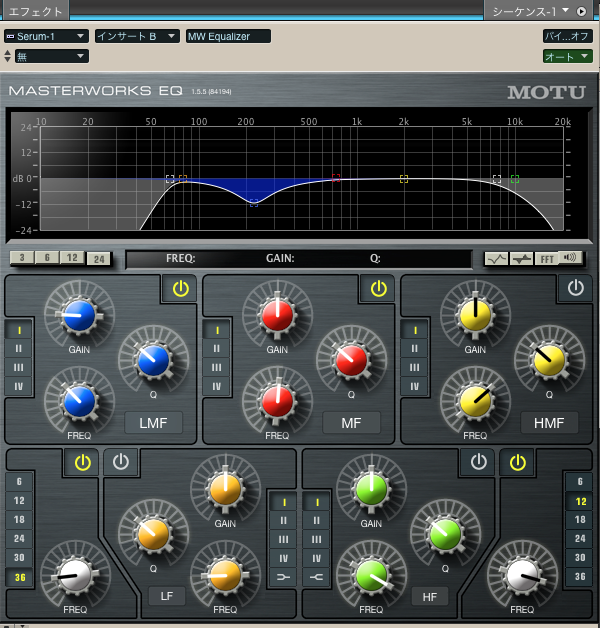Select the LF low shelf type icon
The image size is (600, 628).
(x=283, y=577)
